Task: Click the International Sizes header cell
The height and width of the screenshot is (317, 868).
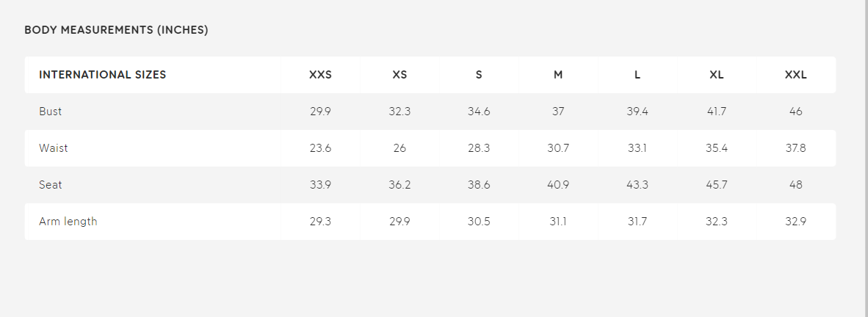Action: pos(103,75)
